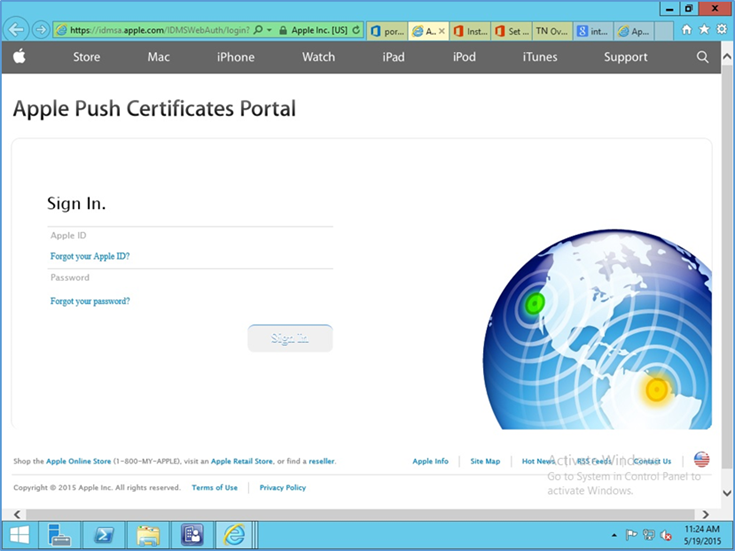Switch to the 'Set ...' Office tab
735x551 pixels.
511,31
